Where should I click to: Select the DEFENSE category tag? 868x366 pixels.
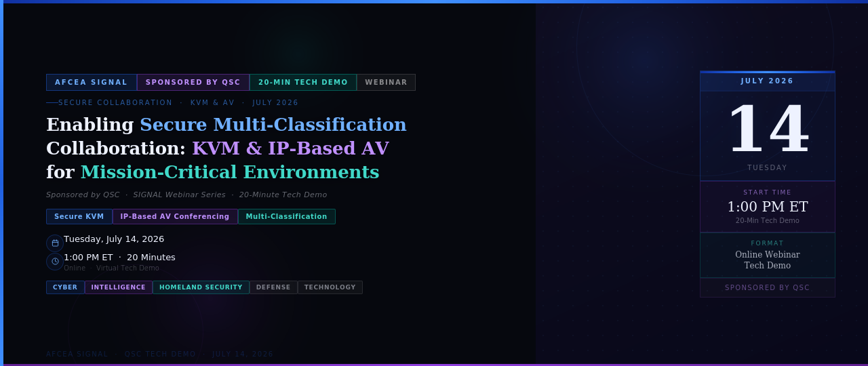click(x=273, y=287)
